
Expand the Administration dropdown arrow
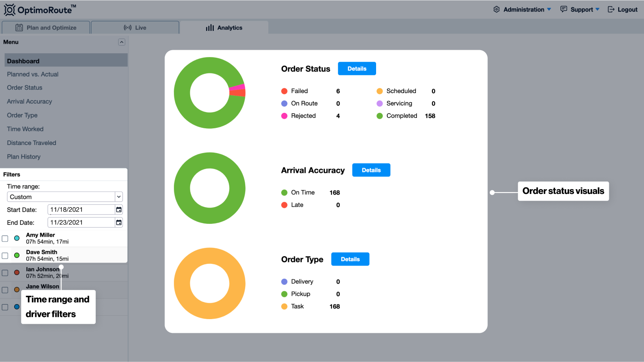coord(549,9)
